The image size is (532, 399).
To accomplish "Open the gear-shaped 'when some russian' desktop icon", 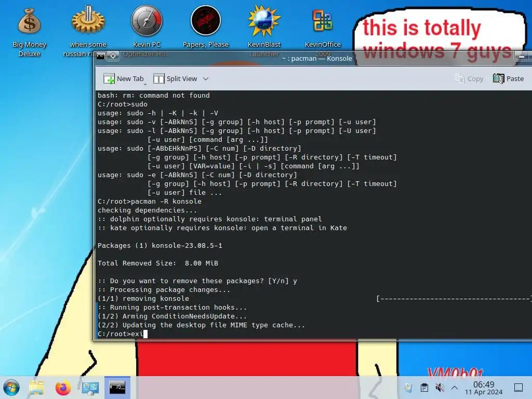I will tap(88, 32).
